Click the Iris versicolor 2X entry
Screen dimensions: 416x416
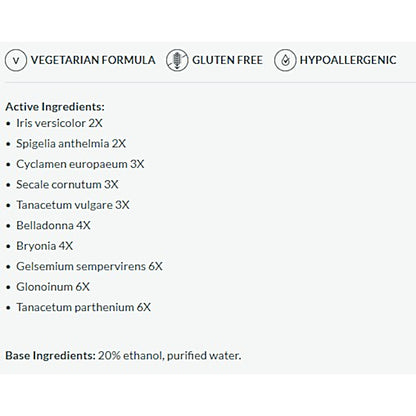pos(59,123)
